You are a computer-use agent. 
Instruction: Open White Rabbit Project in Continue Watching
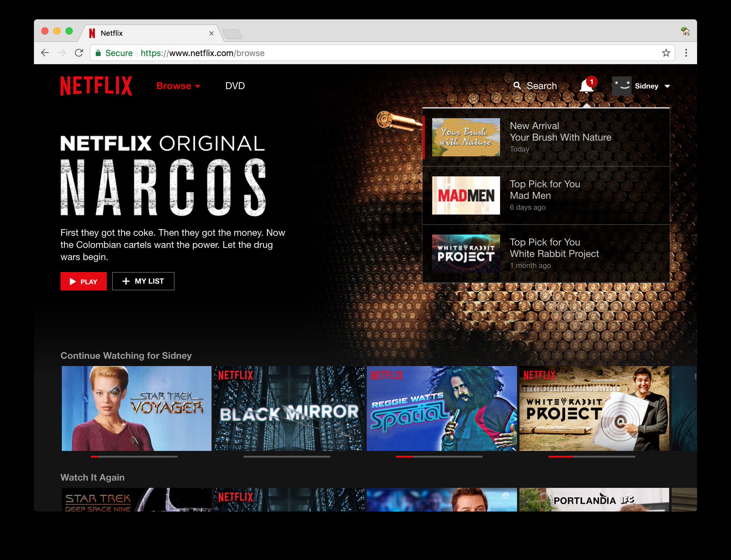pos(594,408)
